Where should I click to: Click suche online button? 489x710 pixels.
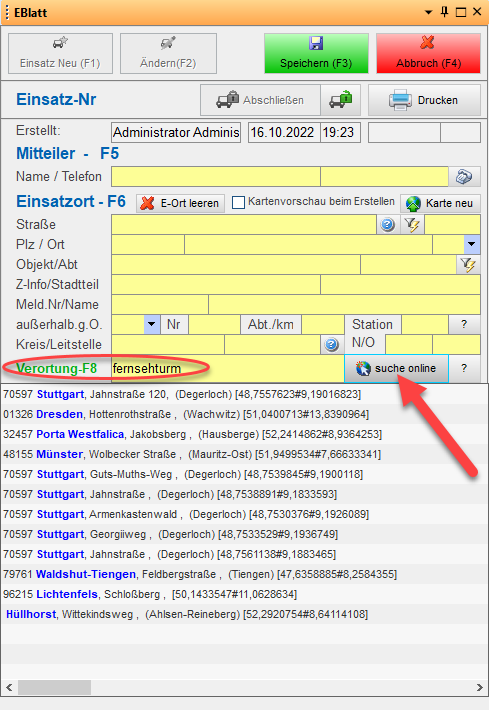point(397,369)
